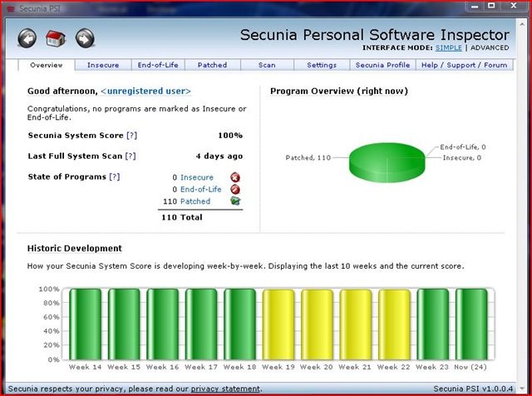The image size is (532, 396).
Task: Click the yellow Week 19 bar
Action: (278, 324)
